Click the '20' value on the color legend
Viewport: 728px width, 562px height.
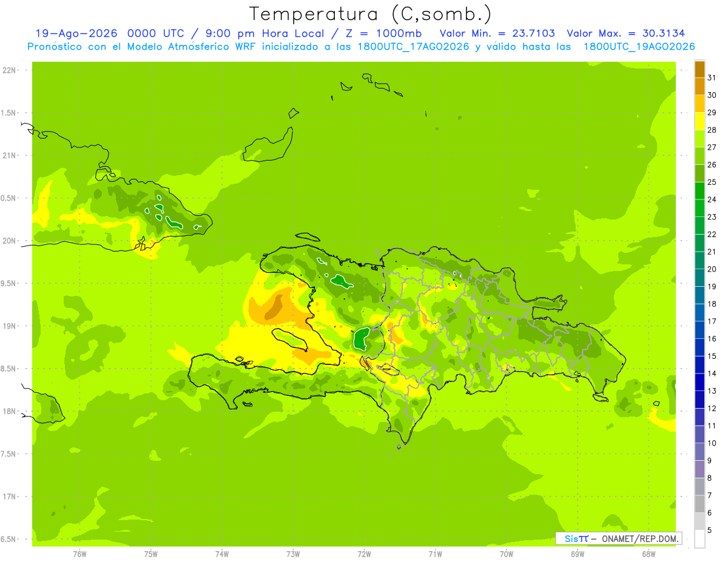tap(712, 269)
